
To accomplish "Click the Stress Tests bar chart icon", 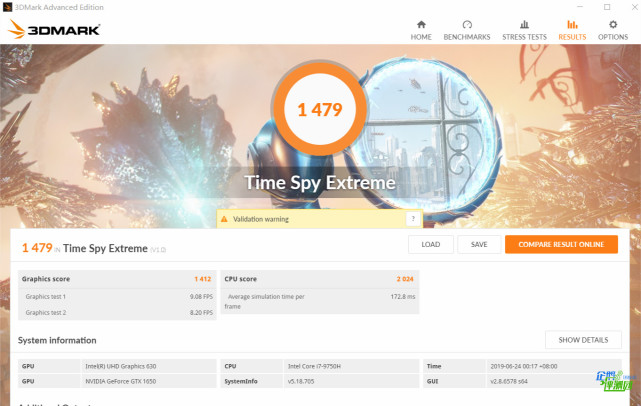I will tap(524, 25).
